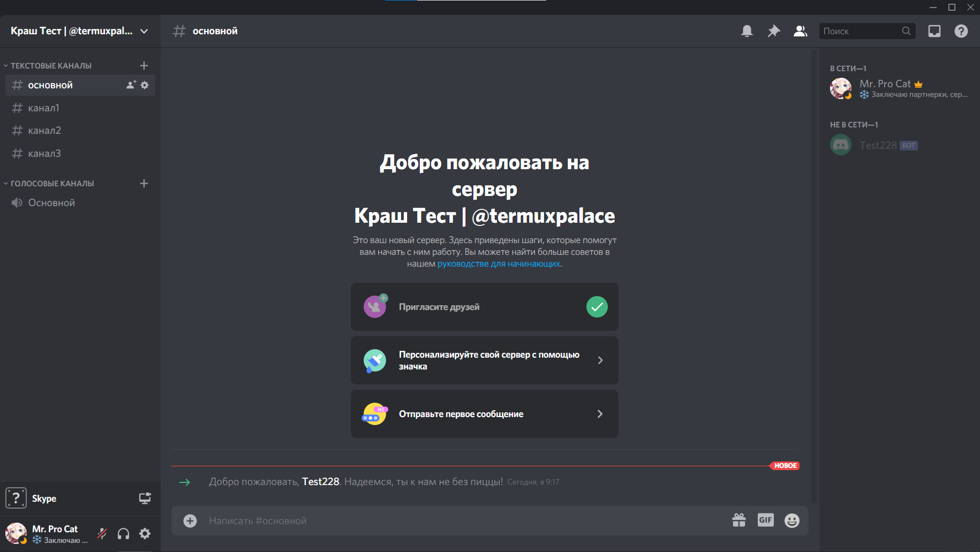Open the help question mark icon

[x=961, y=31]
